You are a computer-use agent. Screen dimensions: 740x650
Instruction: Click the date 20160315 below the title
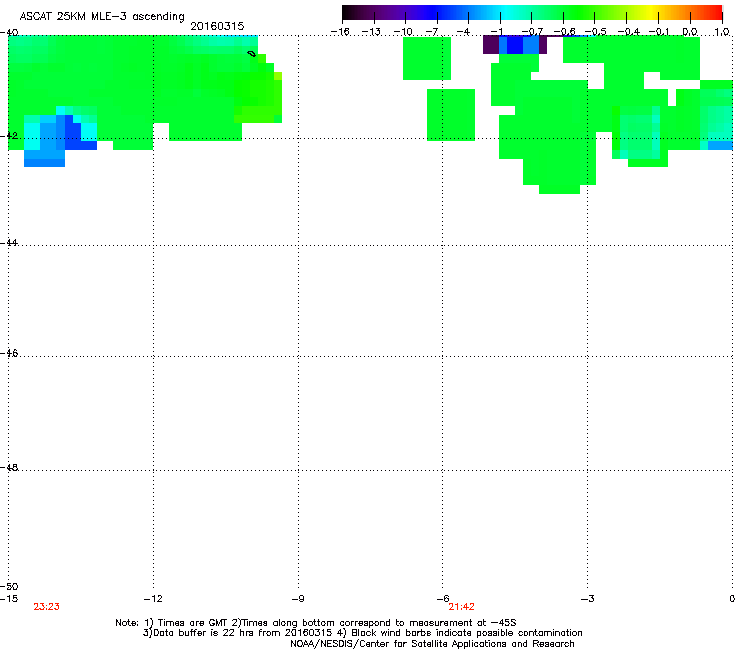(217, 26)
